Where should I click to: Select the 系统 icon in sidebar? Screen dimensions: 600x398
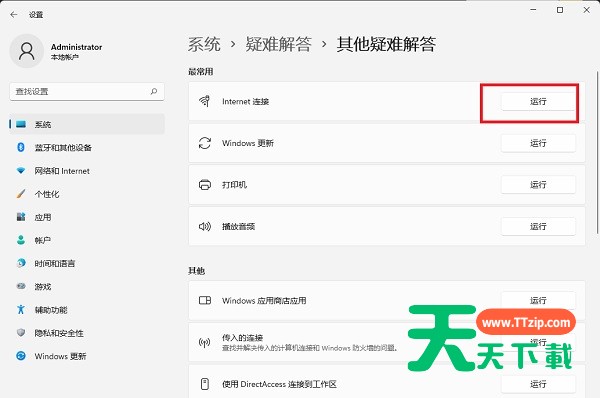pyautogui.click(x=21, y=124)
